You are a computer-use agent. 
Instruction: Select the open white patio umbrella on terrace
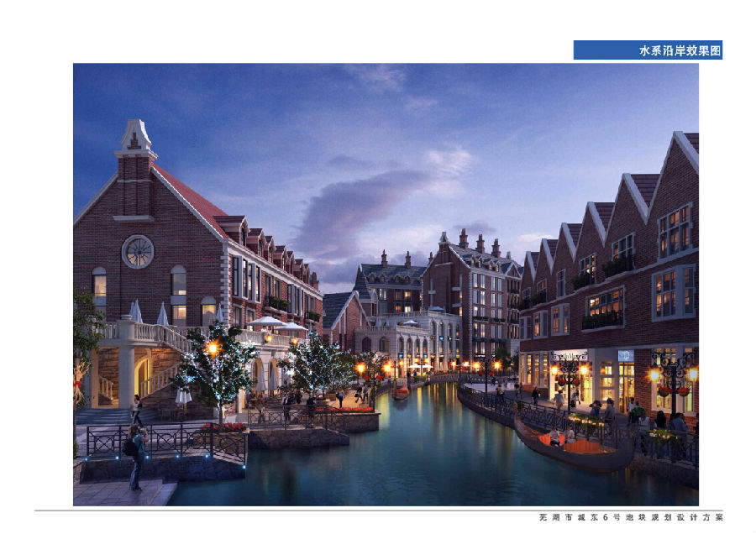point(268,322)
